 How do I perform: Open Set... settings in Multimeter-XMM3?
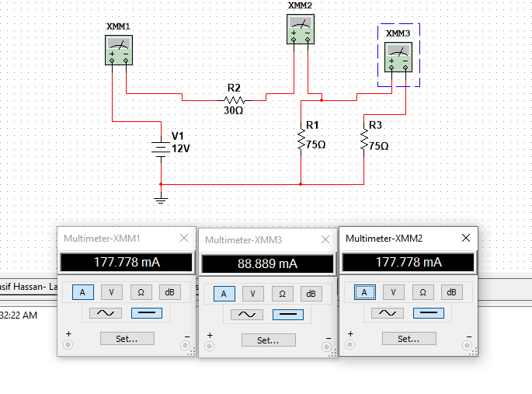(x=269, y=340)
